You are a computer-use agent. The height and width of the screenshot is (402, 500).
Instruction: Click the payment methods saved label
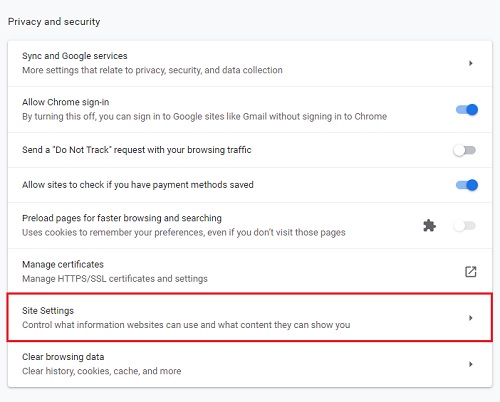tap(138, 185)
